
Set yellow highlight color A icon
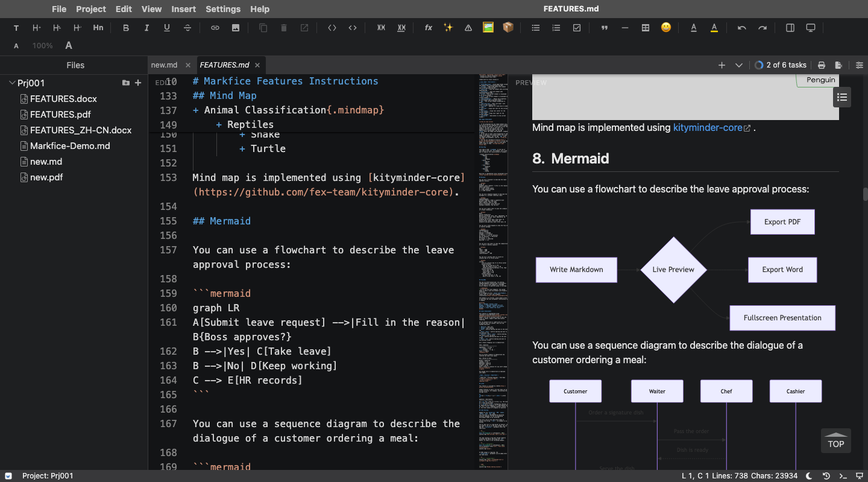tap(714, 28)
